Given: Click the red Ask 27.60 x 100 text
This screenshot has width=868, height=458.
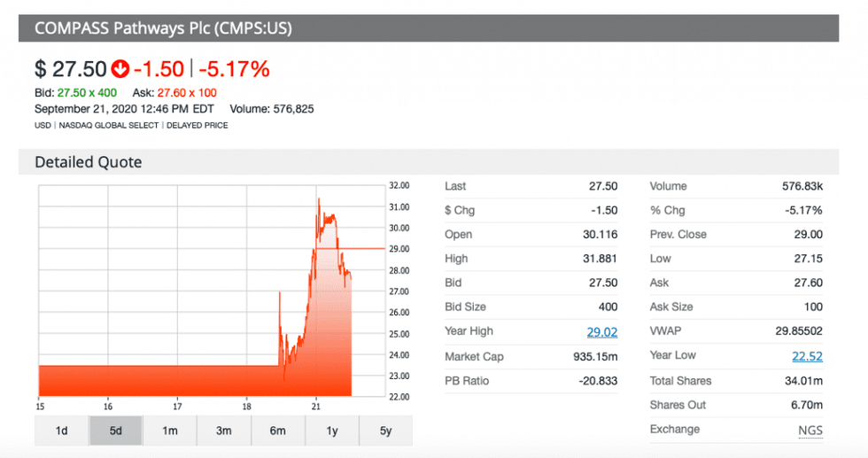Looking at the screenshot, I should (x=188, y=93).
